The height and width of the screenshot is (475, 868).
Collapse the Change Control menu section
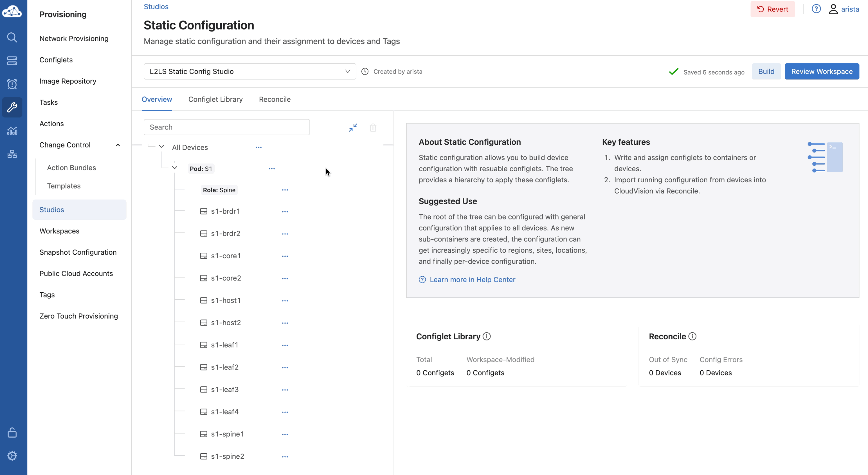coord(118,145)
